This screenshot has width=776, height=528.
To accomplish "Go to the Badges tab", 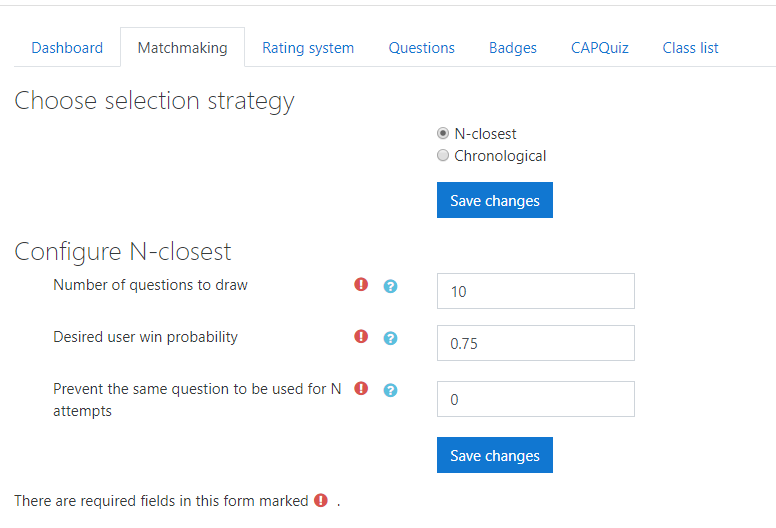I will (513, 48).
